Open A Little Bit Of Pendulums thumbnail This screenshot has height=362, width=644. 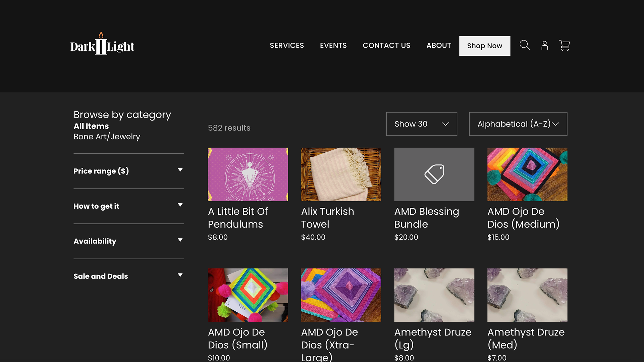[x=248, y=174]
